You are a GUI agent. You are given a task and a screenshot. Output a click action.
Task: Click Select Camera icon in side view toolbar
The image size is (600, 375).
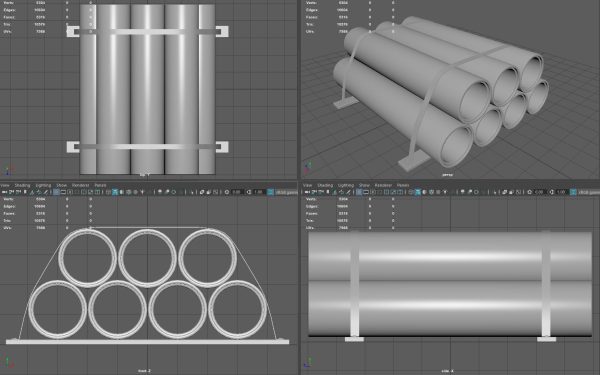point(307,192)
